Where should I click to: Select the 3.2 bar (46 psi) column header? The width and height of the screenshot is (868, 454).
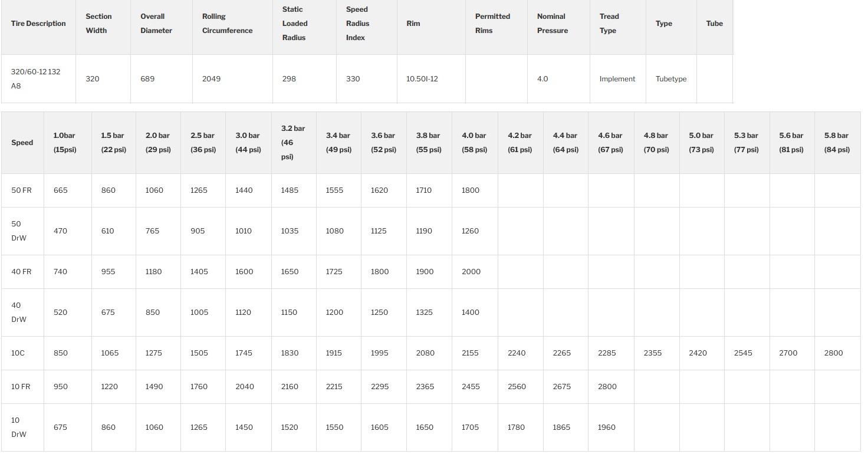(x=293, y=143)
